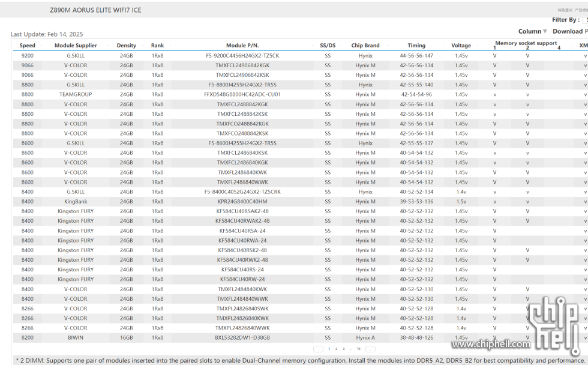The height and width of the screenshot is (365, 588).
Task: Click the KingBank supplier cell
Action: point(76,202)
